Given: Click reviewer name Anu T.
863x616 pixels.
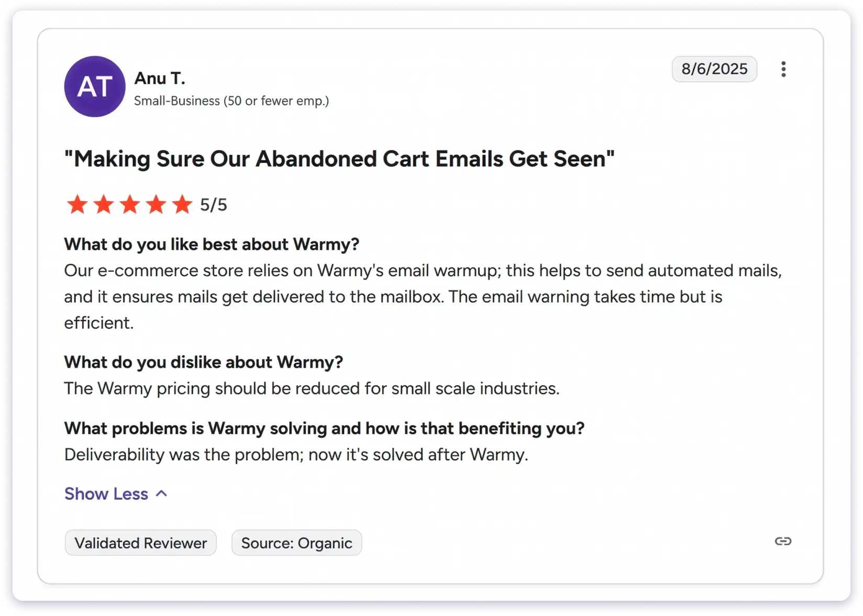Looking at the screenshot, I should point(160,78).
